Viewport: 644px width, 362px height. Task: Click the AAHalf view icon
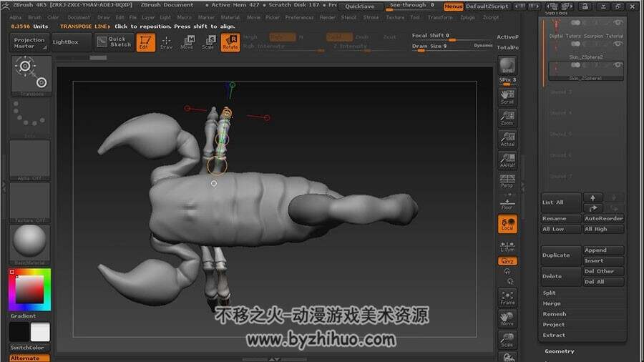coord(507,160)
